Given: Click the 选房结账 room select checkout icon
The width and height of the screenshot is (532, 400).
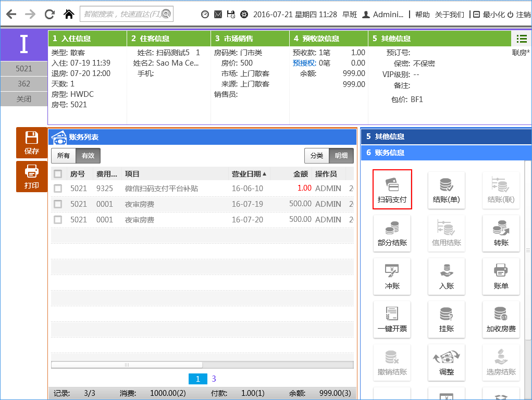Looking at the screenshot, I should (501, 362).
